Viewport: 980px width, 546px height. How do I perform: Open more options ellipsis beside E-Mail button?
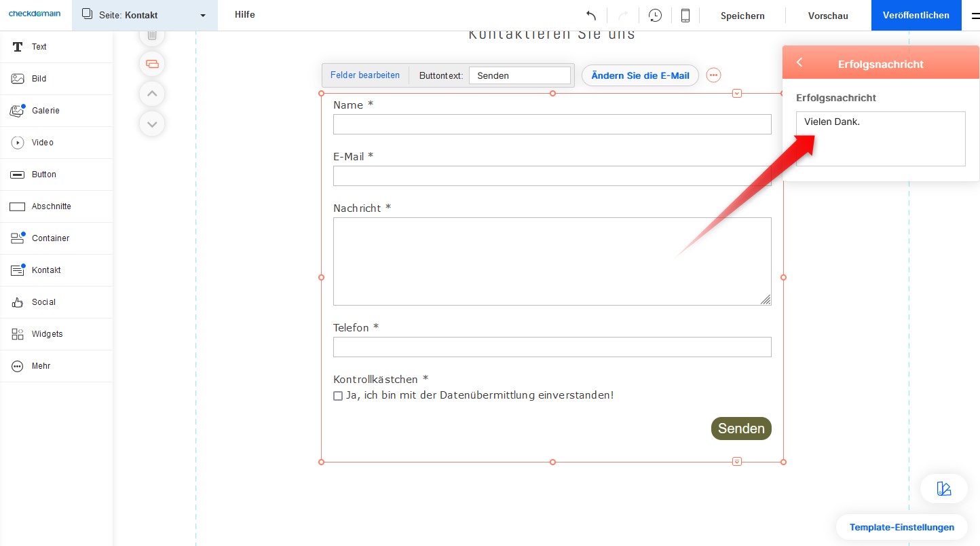tap(713, 75)
